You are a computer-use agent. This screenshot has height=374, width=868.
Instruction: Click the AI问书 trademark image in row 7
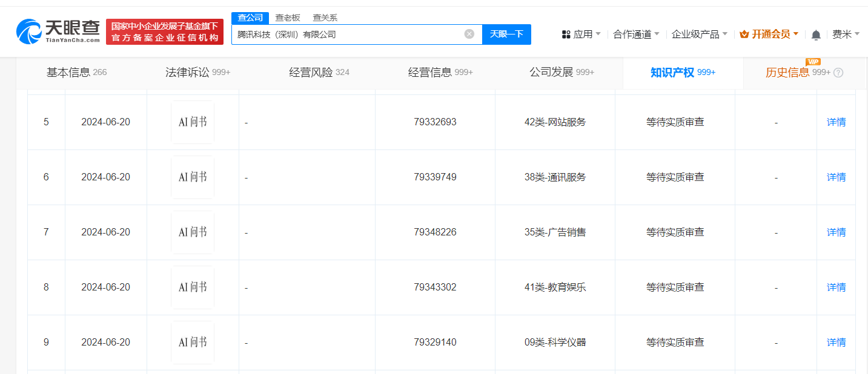point(192,232)
